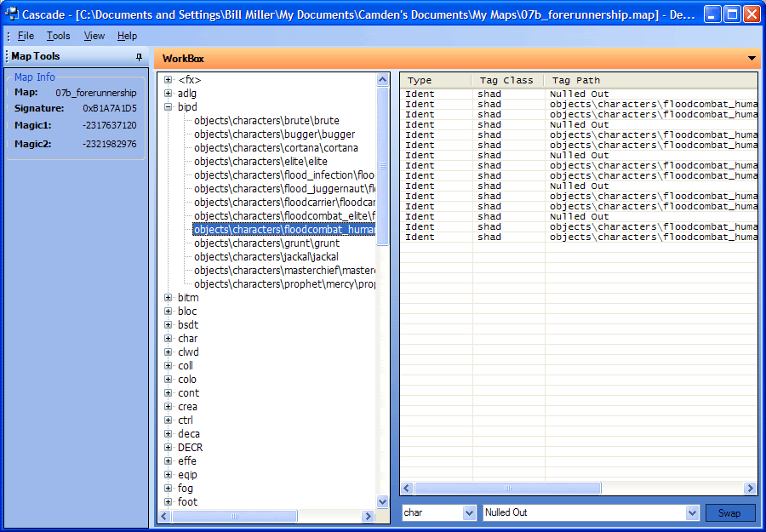Click the Cascade application icon in title bar

[11, 14]
